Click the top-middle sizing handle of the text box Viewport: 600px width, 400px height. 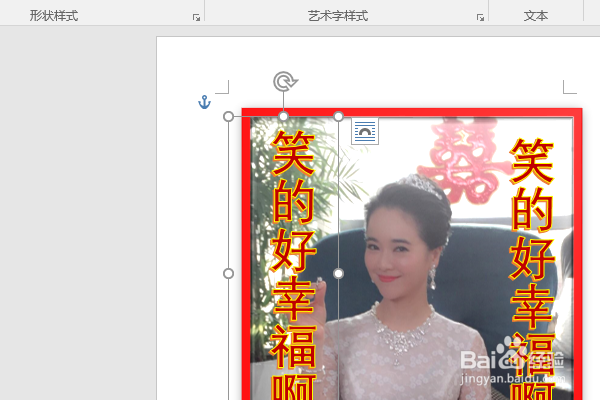(x=284, y=116)
